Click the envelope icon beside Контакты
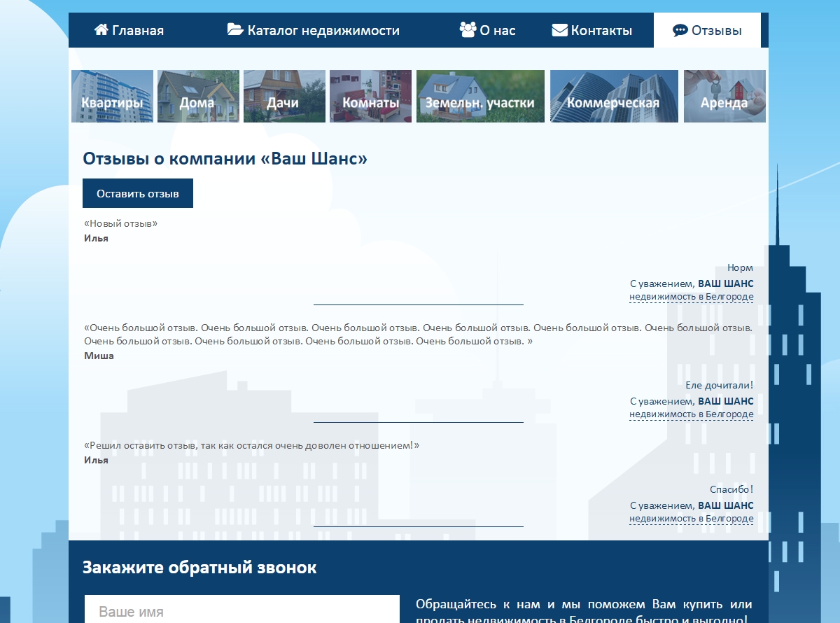This screenshot has width=840, height=623. (559, 30)
